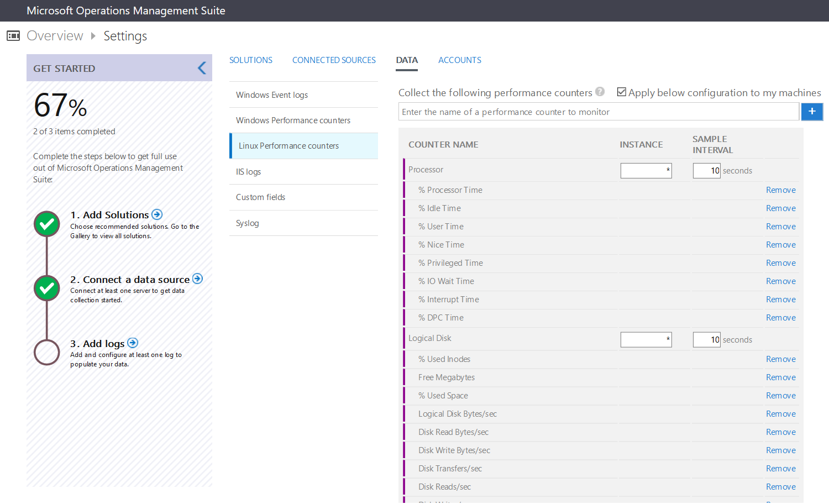Click the arrow icon next to Add Solutions
829x504 pixels.
click(157, 214)
